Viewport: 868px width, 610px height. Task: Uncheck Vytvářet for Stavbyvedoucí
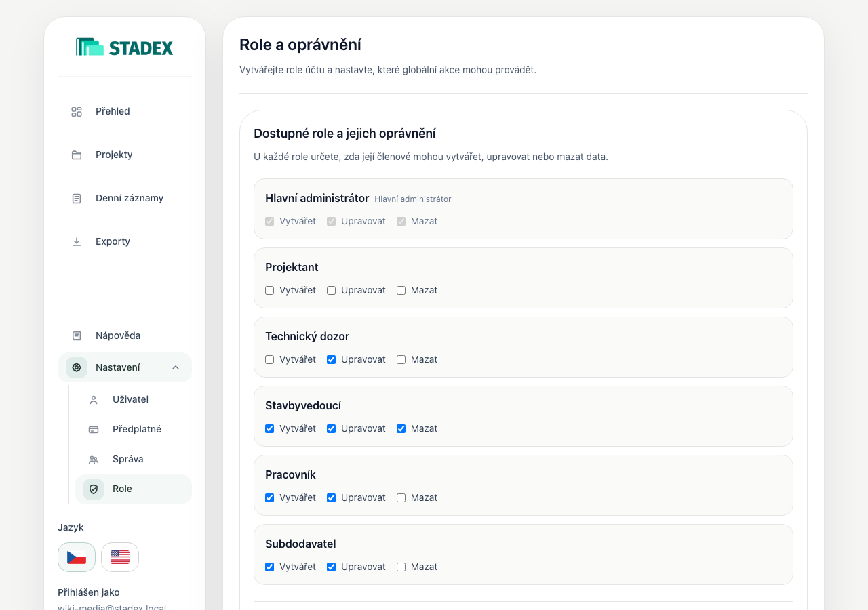[x=270, y=428]
